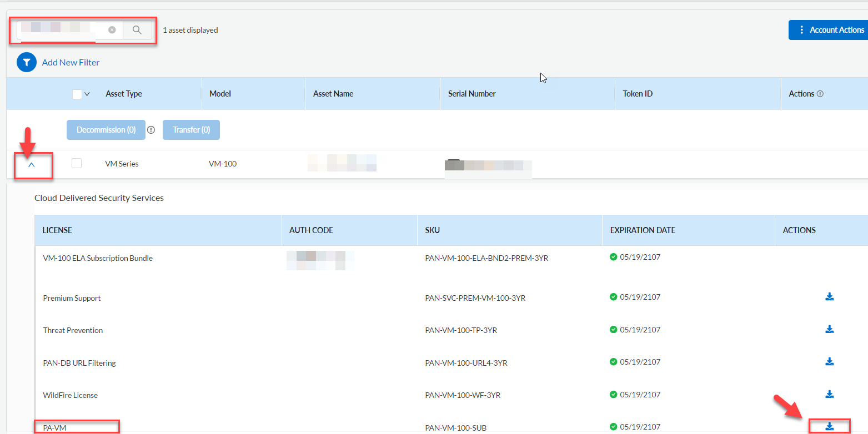Click the green status check for PA-VM
This screenshot has height=434, width=868.
[614, 427]
